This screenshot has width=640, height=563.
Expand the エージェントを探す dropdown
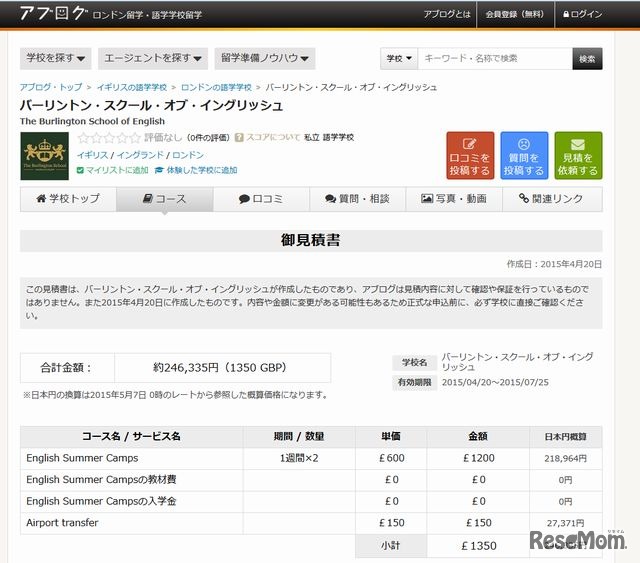153,58
